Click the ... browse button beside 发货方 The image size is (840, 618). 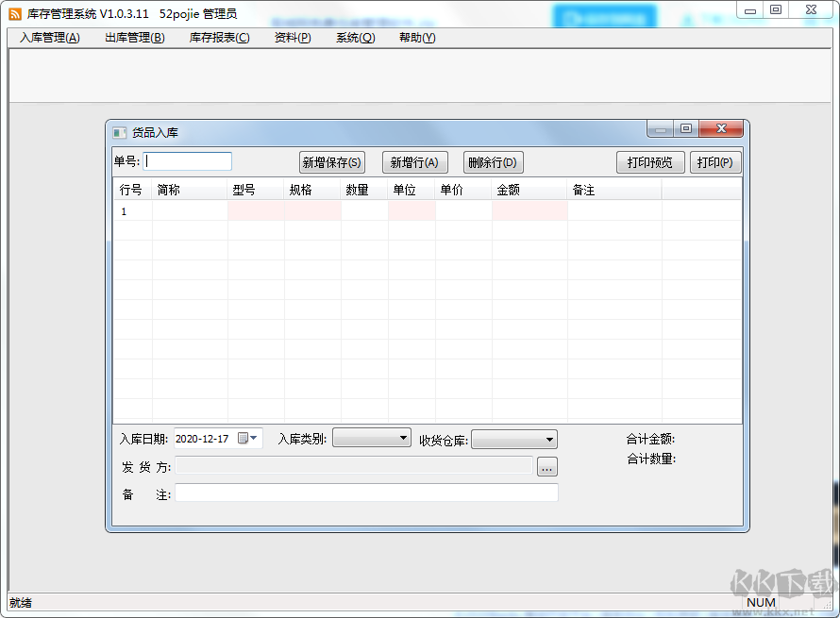click(x=546, y=466)
